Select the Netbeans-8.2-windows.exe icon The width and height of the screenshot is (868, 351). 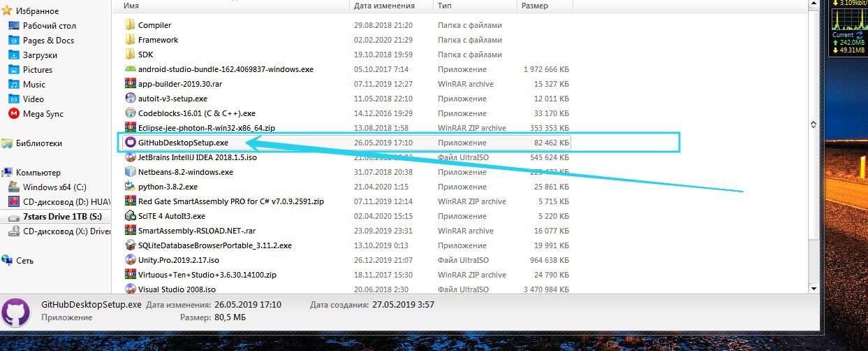(130, 172)
